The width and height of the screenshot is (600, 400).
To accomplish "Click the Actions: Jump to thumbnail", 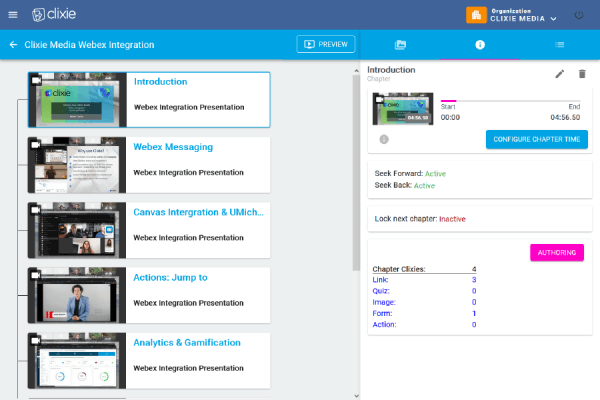I will tap(77, 295).
